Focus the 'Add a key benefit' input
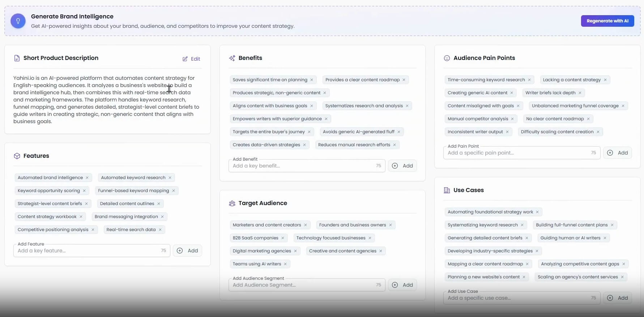 [x=307, y=166]
